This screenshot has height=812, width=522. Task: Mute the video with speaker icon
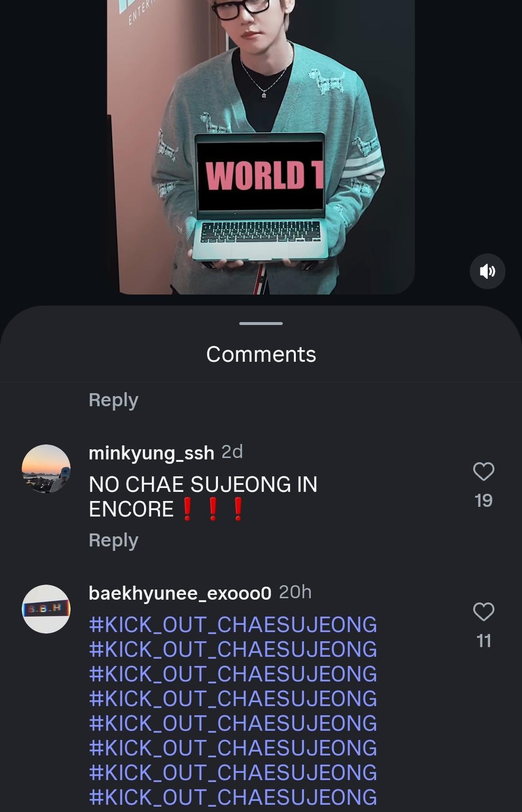tap(487, 271)
